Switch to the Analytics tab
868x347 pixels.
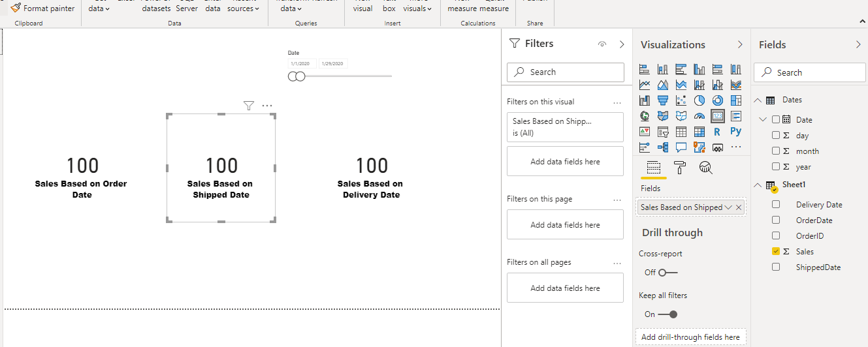pyautogui.click(x=705, y=168)
